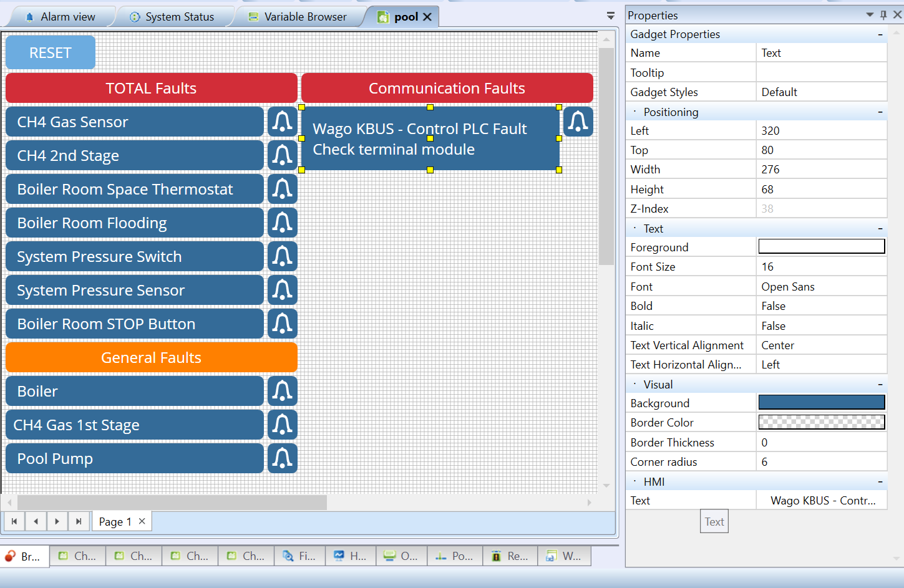Jump to the last page
The width and height of the screenshot is (904, 588).
click(78, 521)
